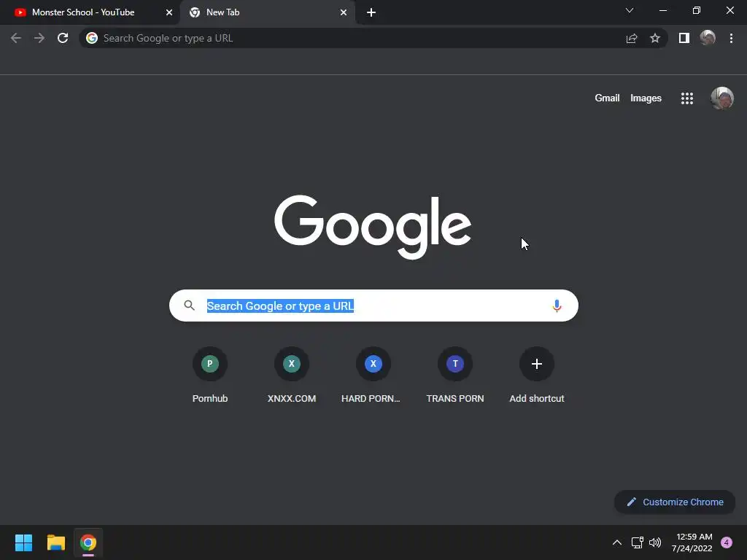The height and width of the screenshot is (560, 747).
Task: Go back with the back arrow
Action: [16, 38]
